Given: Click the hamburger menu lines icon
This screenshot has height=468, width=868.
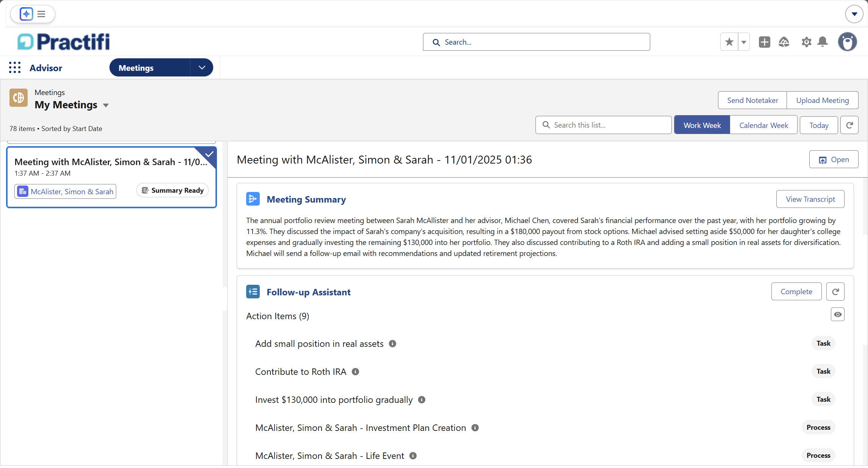Looking at the screenshot, I should 41,14.
